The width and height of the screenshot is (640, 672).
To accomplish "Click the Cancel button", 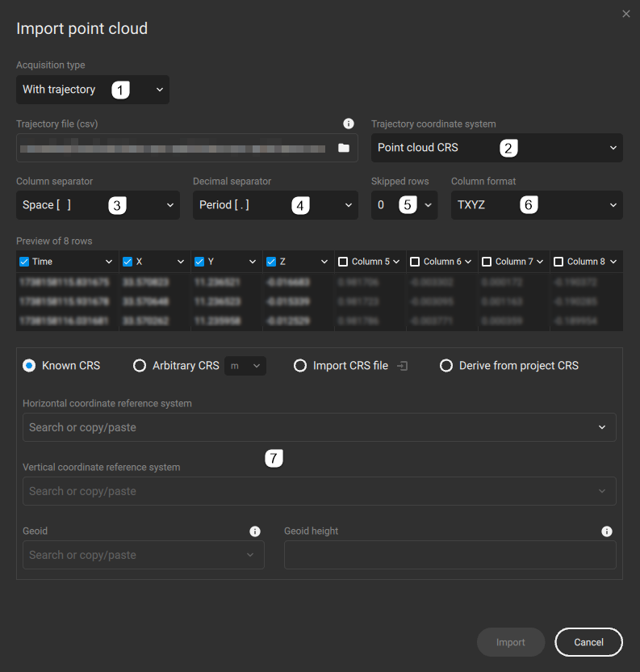I will click(x=588, y=642).
